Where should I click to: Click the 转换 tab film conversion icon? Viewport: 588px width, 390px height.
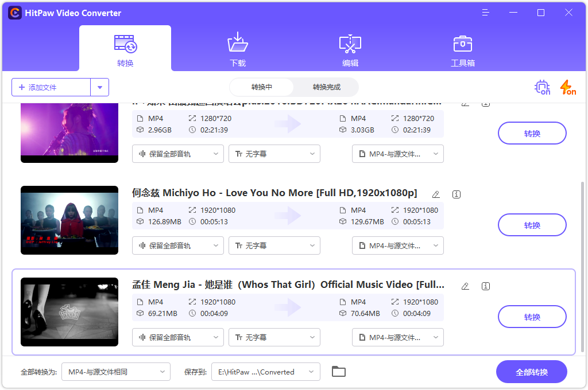click(x=125, y=44)
